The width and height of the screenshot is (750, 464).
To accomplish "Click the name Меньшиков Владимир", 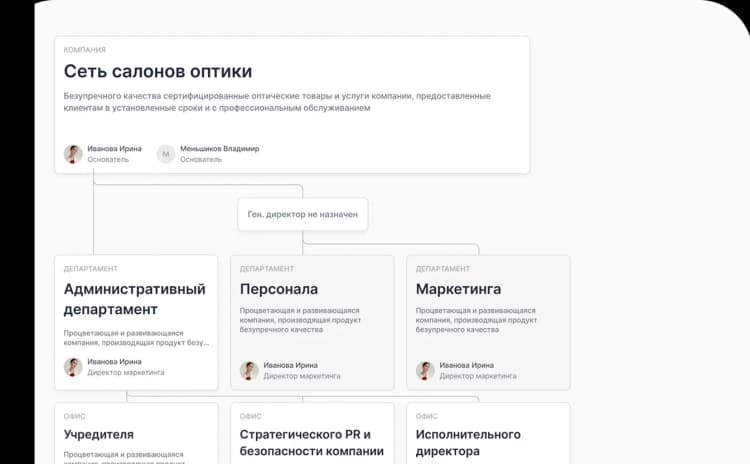I will (219, 149).
